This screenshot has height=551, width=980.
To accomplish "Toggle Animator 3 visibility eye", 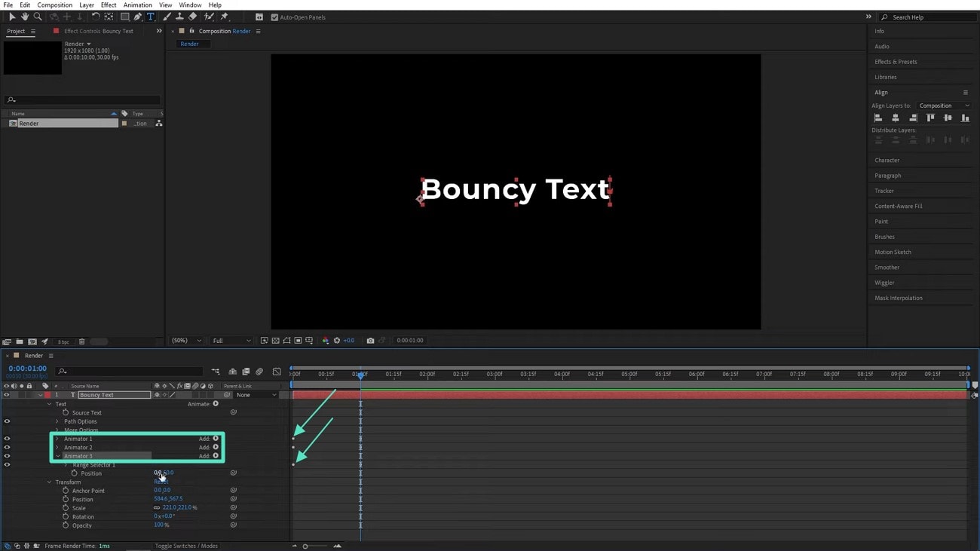I will coord(7,456).
